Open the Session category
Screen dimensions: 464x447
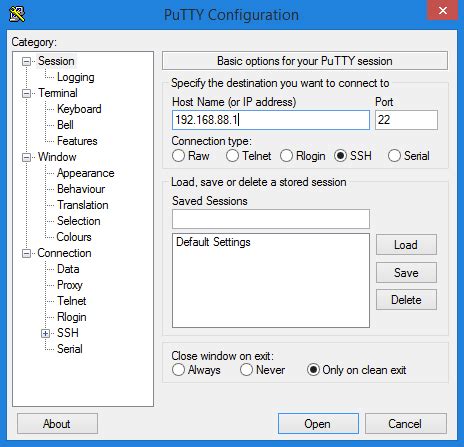(x=56, y=61)
